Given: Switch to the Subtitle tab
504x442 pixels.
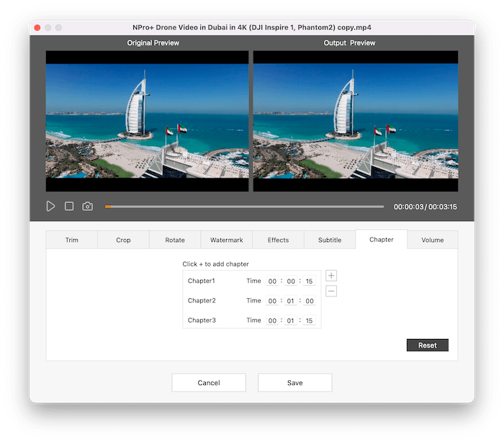Looking at the screenshot, I should pyautogui.click(x=330, y=240).
